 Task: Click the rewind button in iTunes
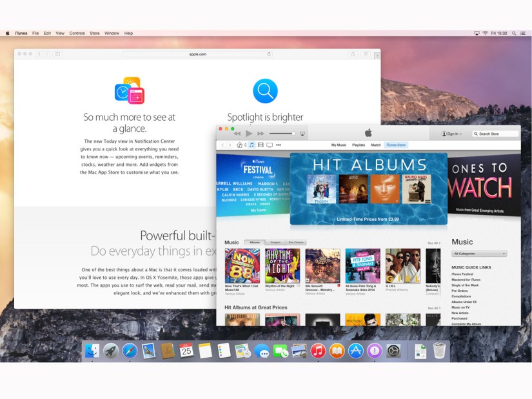pos(237,134)
